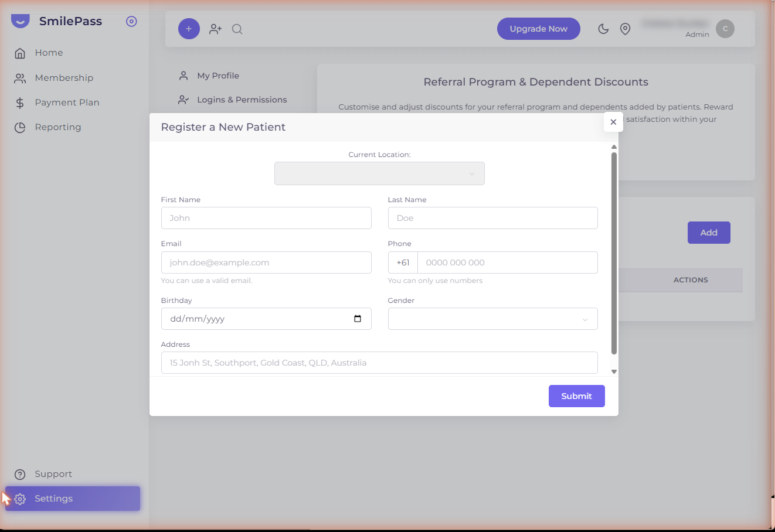Submit the new patient form
The height and width of the screenshot is (532, 775).
point(576,396)
